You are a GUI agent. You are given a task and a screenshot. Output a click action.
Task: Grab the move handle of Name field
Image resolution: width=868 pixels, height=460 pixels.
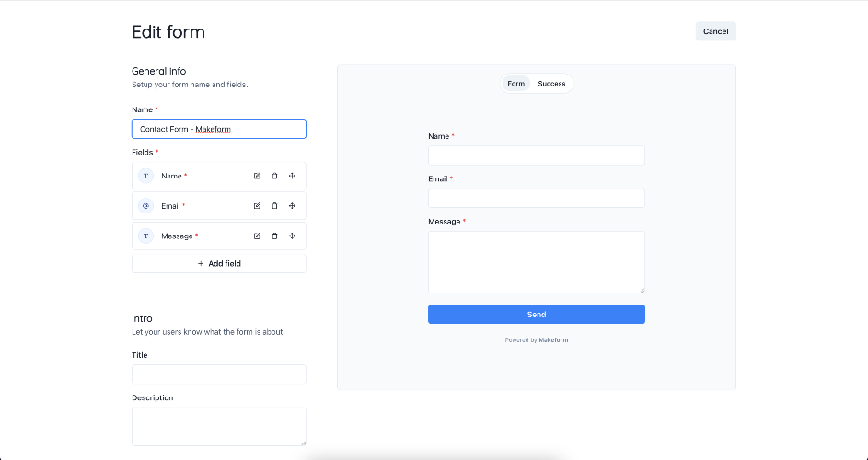pyautogui.click(x=293, y=176)
